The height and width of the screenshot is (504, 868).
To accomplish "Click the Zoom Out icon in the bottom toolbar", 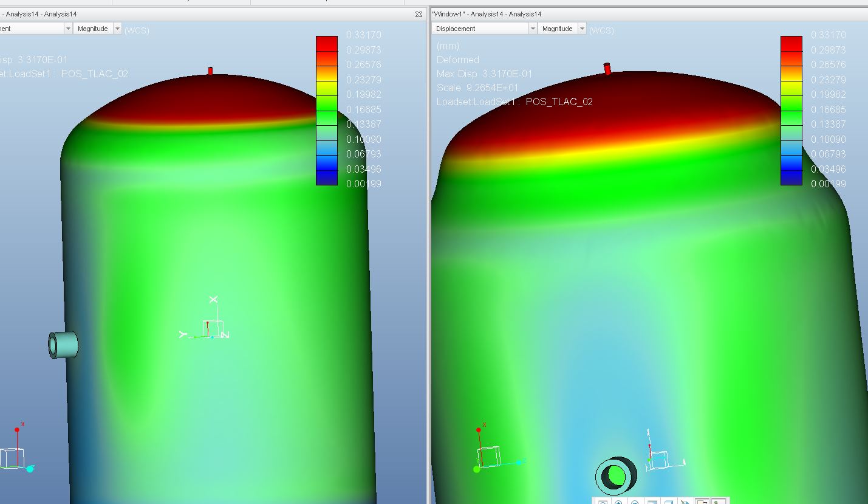I will coord(635,502).
